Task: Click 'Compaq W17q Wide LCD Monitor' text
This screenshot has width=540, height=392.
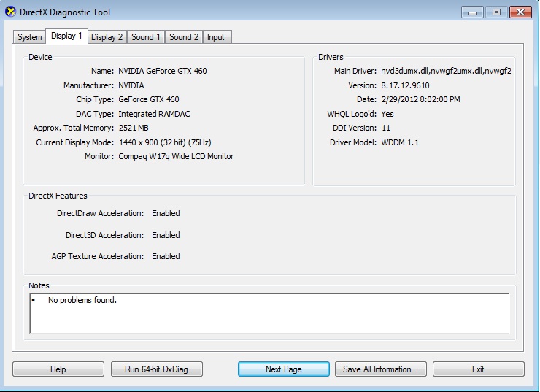Action: click(176, 156)
